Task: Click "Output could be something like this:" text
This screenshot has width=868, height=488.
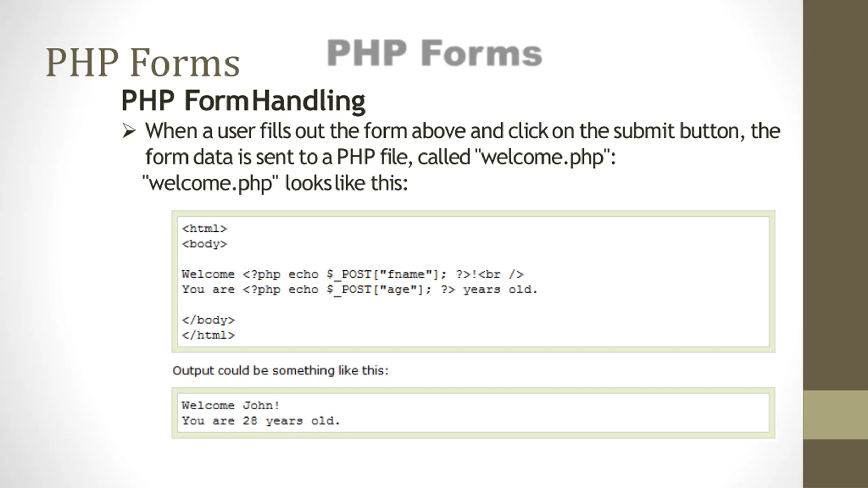Action: (280, 370)
